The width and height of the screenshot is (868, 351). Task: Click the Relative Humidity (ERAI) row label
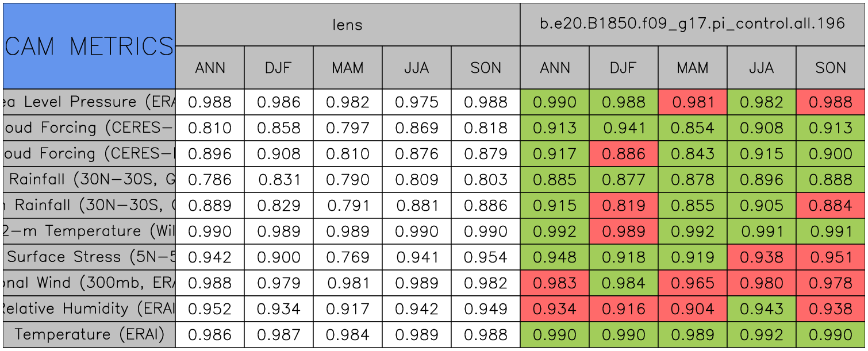tap(89, 309)
